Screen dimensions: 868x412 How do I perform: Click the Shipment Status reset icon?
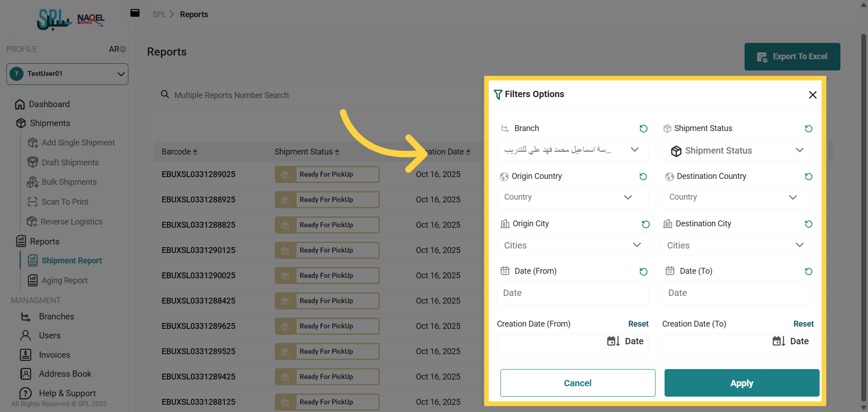(808, 129)
